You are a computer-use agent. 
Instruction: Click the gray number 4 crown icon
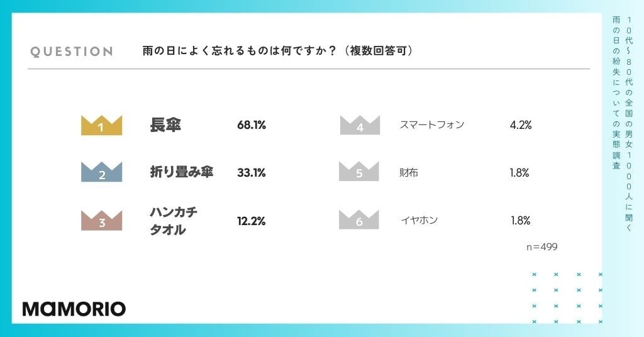(x=360, y=126)
